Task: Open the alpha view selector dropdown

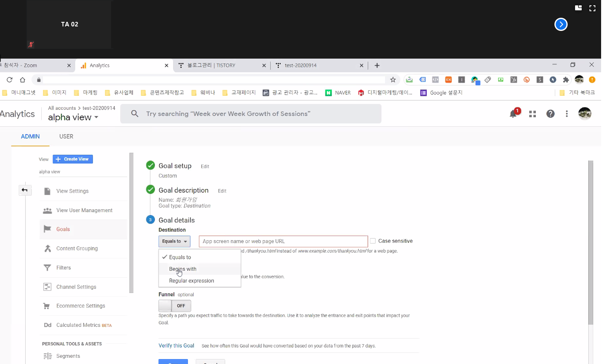Action: pyautogui.click(x=73, y=118)
